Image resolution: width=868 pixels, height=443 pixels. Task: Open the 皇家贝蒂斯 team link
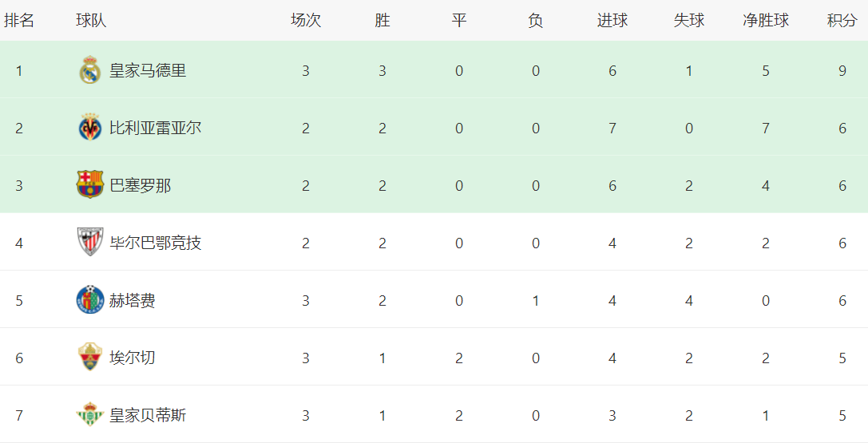(x=148, y=415)
